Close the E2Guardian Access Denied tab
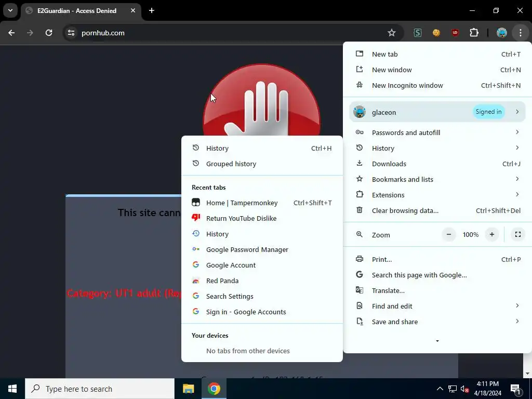532x399 pixels. pos(133,10)
